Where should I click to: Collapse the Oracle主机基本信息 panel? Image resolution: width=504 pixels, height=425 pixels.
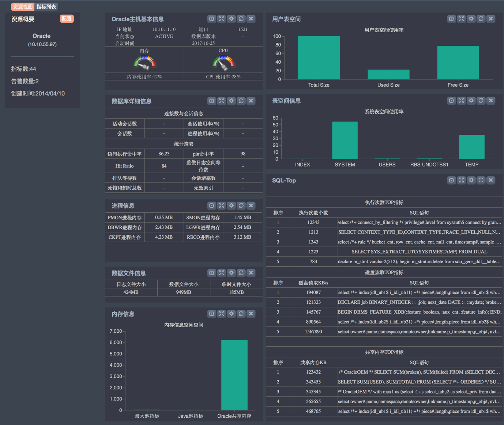211,19
